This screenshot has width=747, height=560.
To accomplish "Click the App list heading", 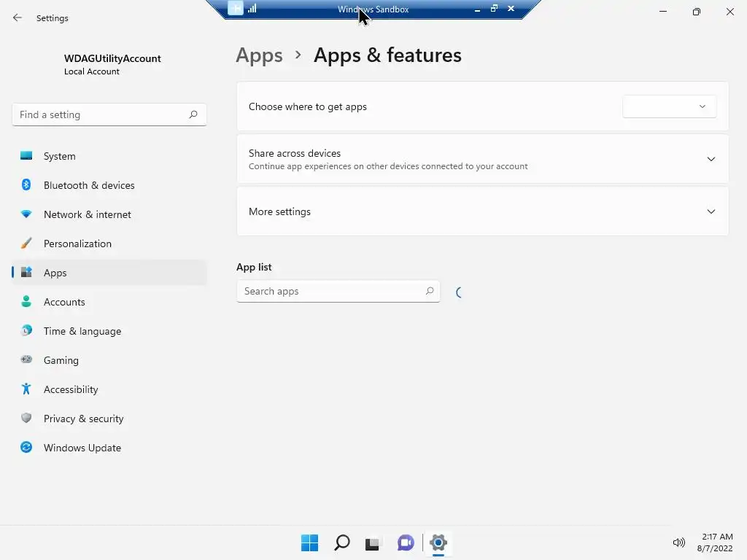I will click(254, 267).
